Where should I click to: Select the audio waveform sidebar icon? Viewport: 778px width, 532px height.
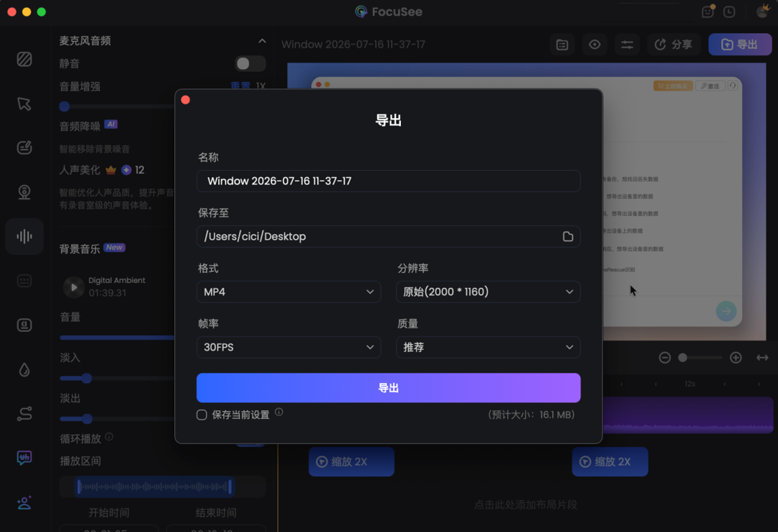click(24, 236)
